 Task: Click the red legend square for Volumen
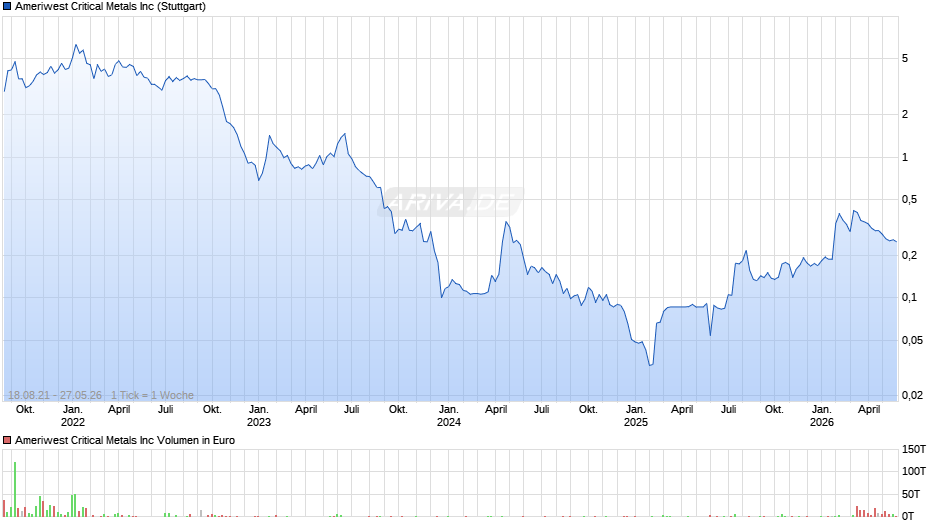coord(7,440)
